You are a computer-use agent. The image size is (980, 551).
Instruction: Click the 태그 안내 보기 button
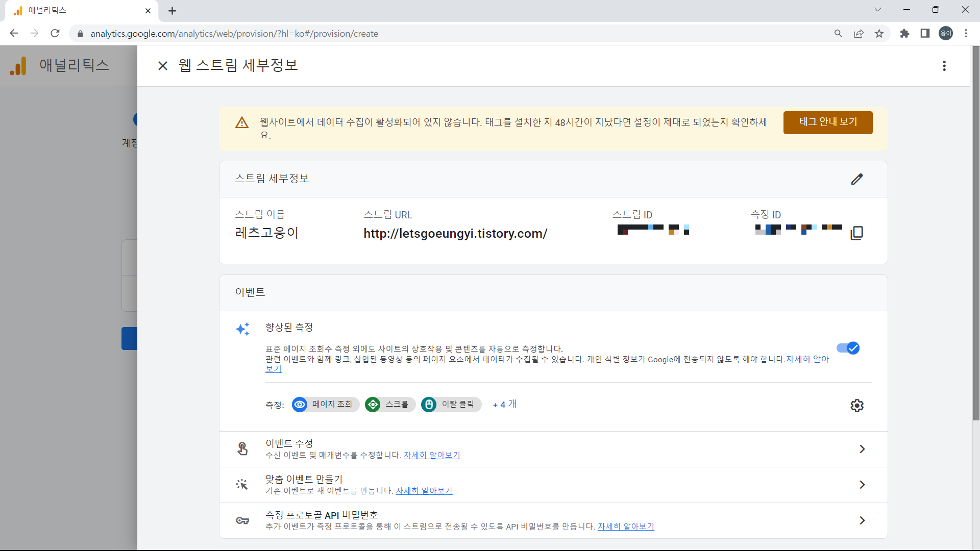pos(828,122)
